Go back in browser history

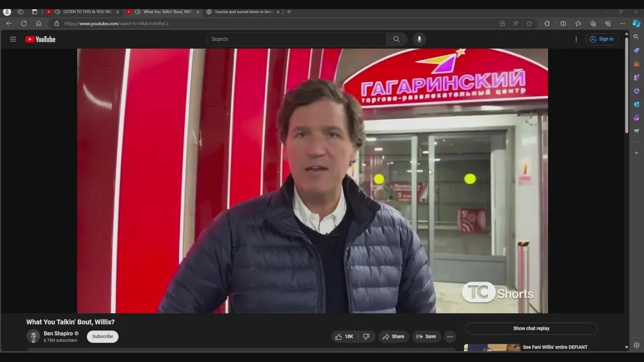9,23
